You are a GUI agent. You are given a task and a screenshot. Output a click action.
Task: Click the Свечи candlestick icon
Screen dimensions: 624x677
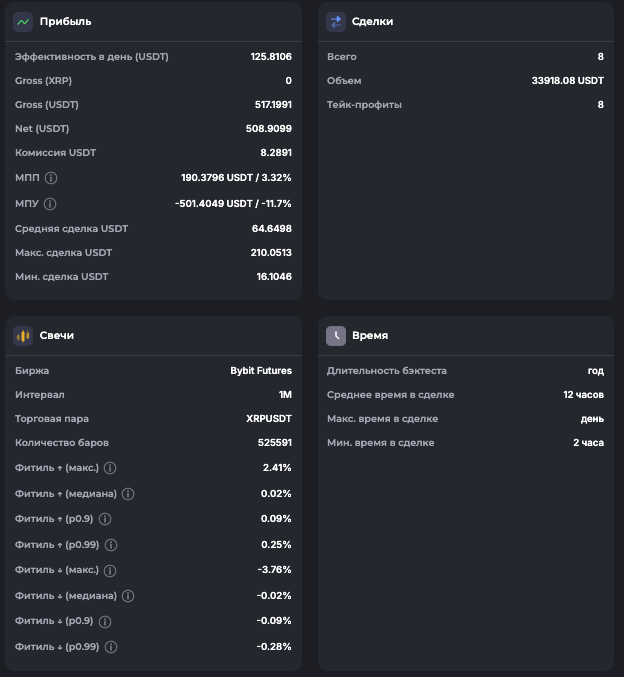[23, 335]
